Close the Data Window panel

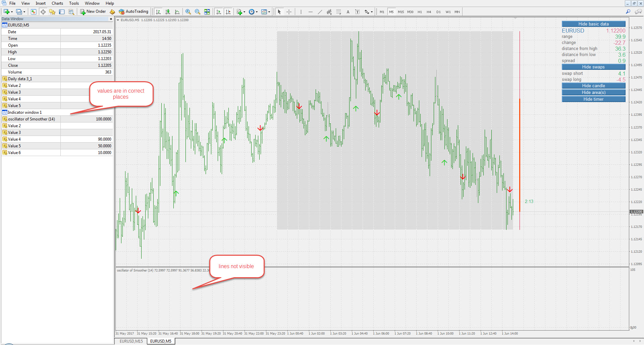[111, 19]
